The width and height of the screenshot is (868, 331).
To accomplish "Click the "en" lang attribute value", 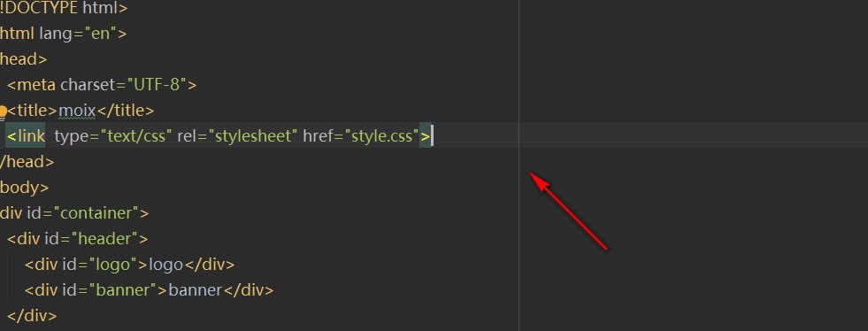I will [x=100, y=34].
